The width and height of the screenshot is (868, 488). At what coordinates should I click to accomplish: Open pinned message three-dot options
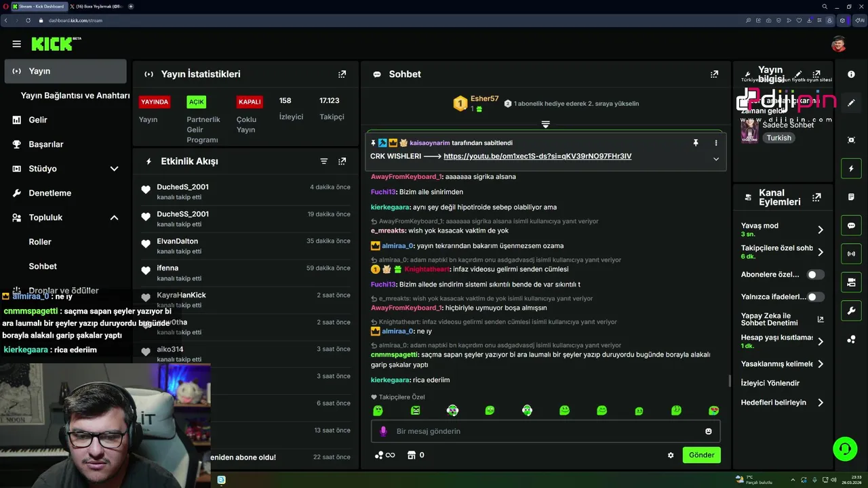pos(715,143)
